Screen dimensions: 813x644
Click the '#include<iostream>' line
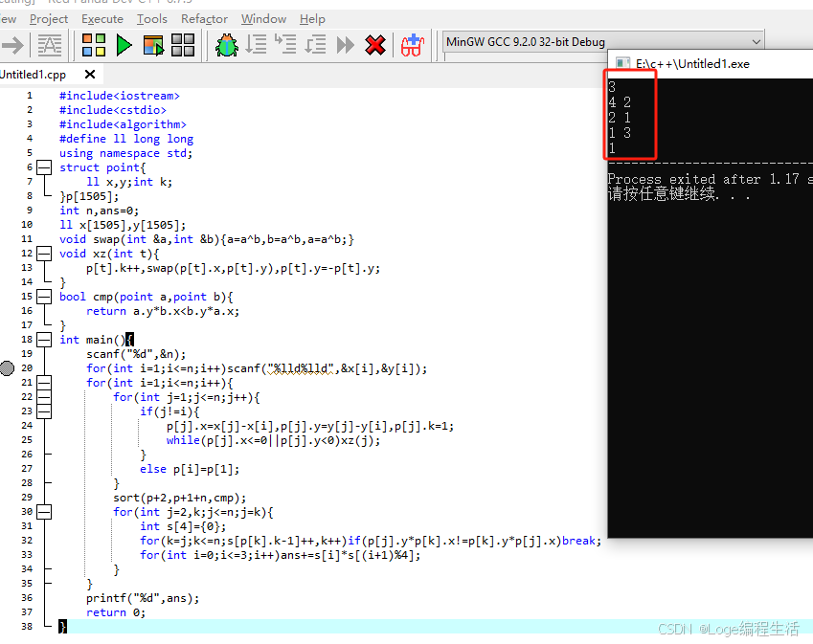click(x=120, y=96)
